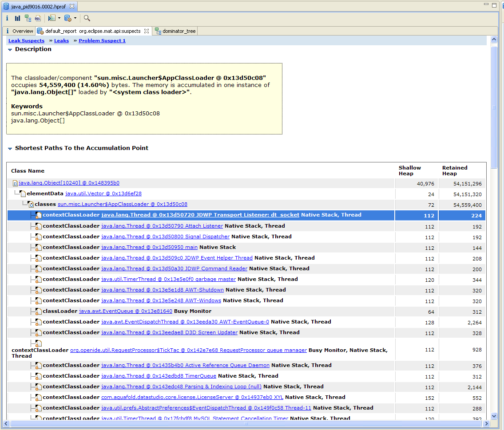This screenshot has height=430, width=504.
Task: Open the AWT-Shutdown thread link
Action: tap(163, 290)
